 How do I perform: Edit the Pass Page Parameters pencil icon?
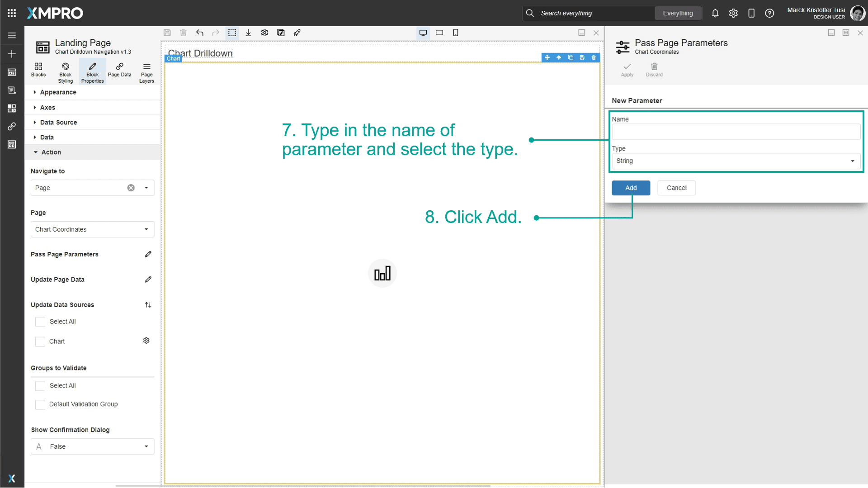(148, 254)
